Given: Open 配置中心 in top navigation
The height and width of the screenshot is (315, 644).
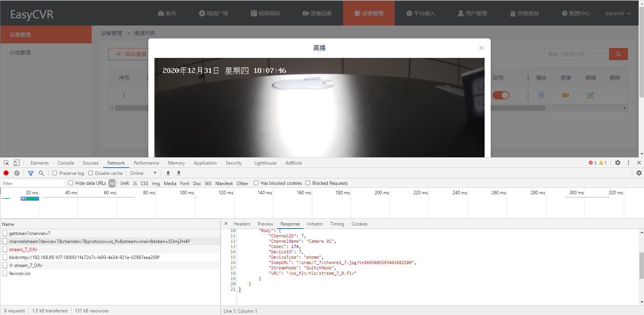Looking at the screenshot, I should pyautogui.click(x=576, y=13).
